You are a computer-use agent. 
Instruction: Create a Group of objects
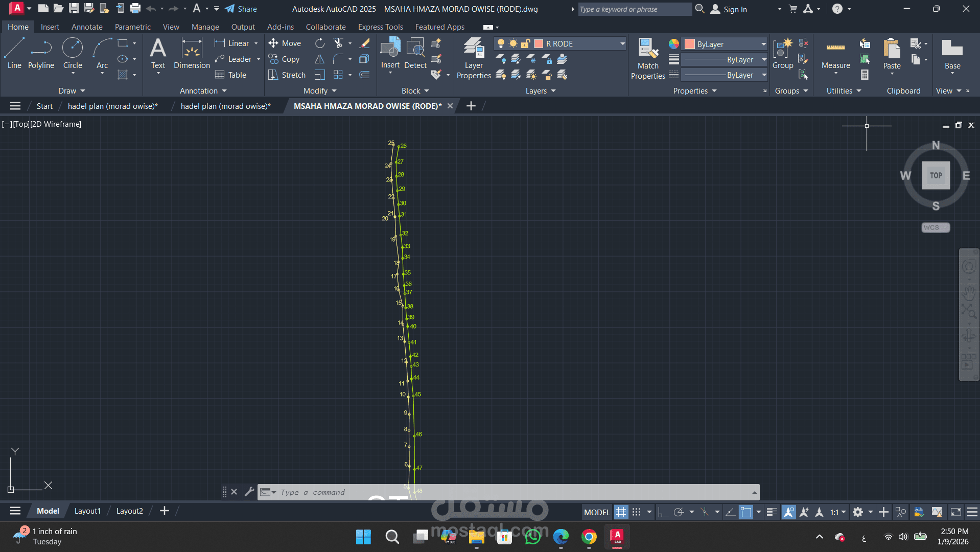click(783, 53)
